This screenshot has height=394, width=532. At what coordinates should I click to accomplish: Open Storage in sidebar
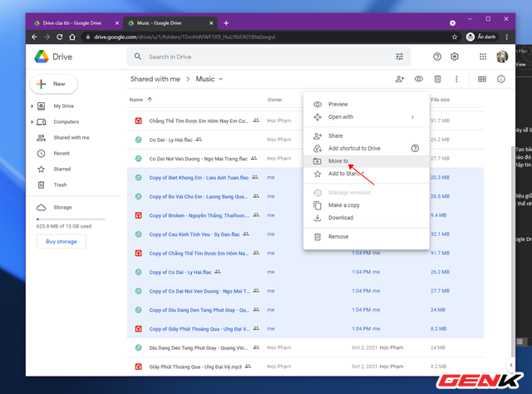62,207
